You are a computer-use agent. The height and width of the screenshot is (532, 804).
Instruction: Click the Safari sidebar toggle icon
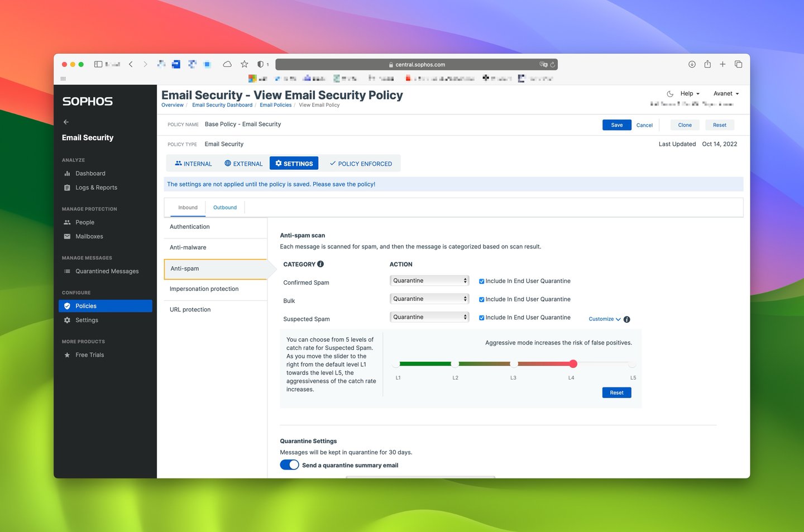point(98,64)
